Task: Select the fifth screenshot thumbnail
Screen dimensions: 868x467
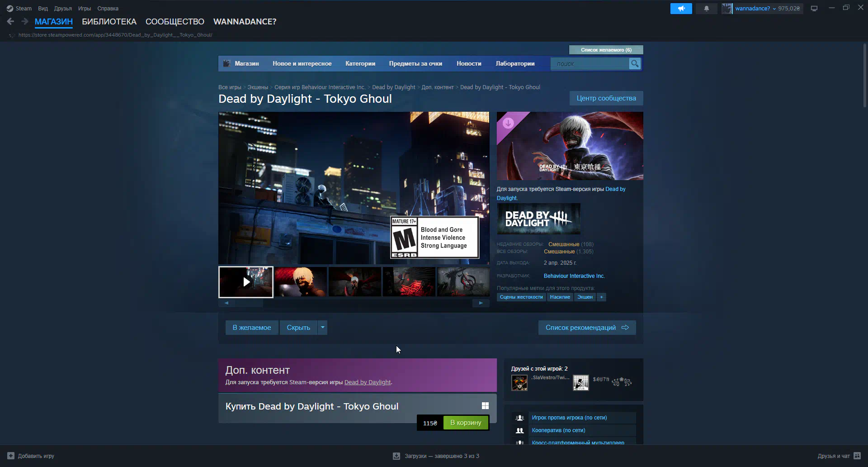Action: (x=463, y=282)
